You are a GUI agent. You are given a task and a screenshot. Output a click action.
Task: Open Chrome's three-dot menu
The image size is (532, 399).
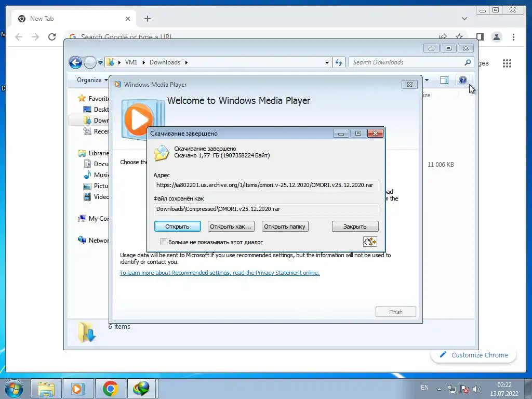pyautogui.click(x=513, y=37)
